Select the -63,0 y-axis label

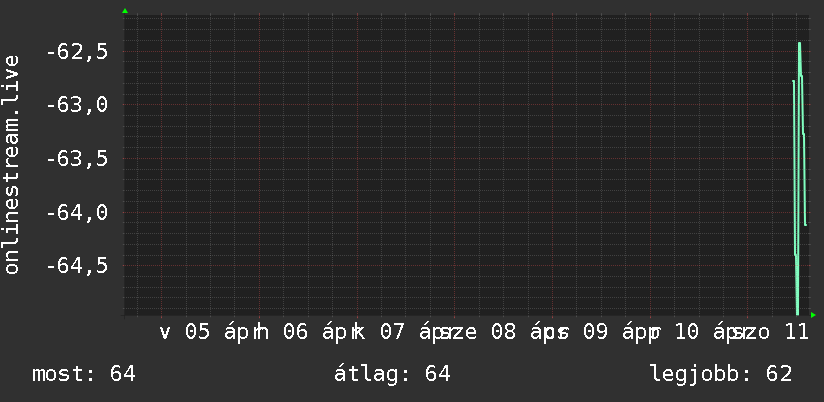(76, 105)
